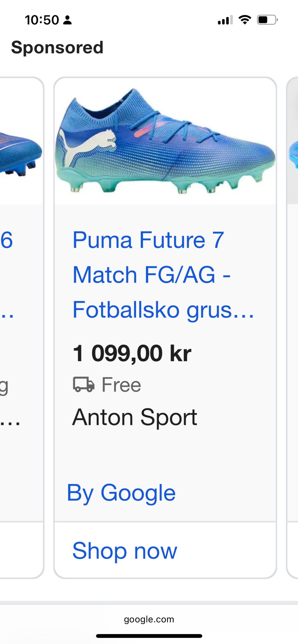Tap the Puma Future 7 shoe image

(165, 142)
